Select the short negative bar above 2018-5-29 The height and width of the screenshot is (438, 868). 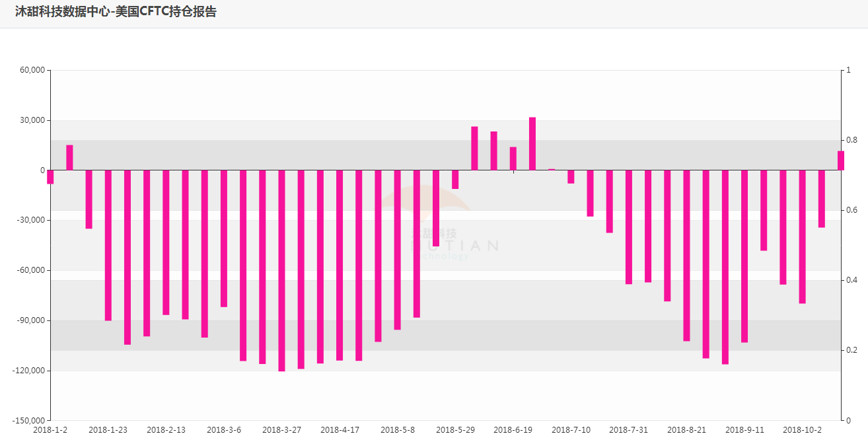click(455, 179)
